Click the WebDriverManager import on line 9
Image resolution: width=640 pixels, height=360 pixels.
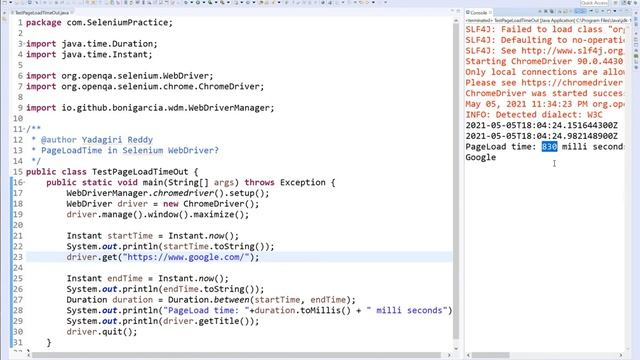tap(150, 108)
